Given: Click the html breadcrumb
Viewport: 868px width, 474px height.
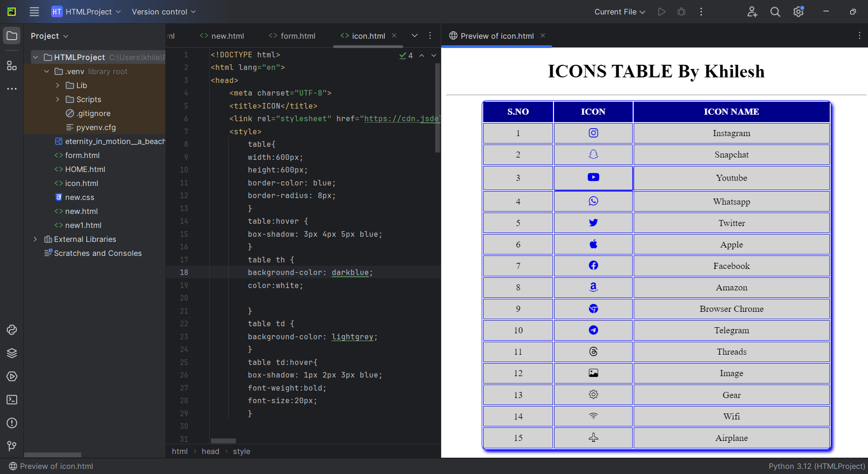Looking at the screenshot, I should [179, 451].
